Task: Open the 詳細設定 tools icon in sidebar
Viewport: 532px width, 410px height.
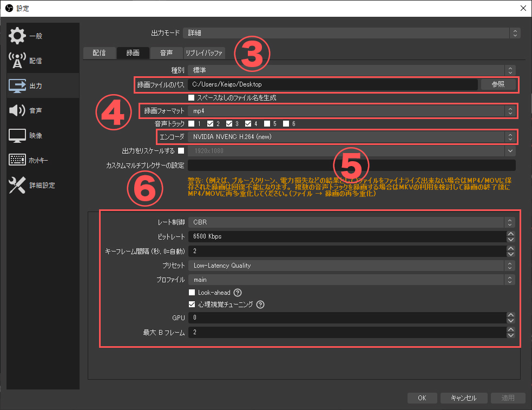Action: tap(17, 185)
